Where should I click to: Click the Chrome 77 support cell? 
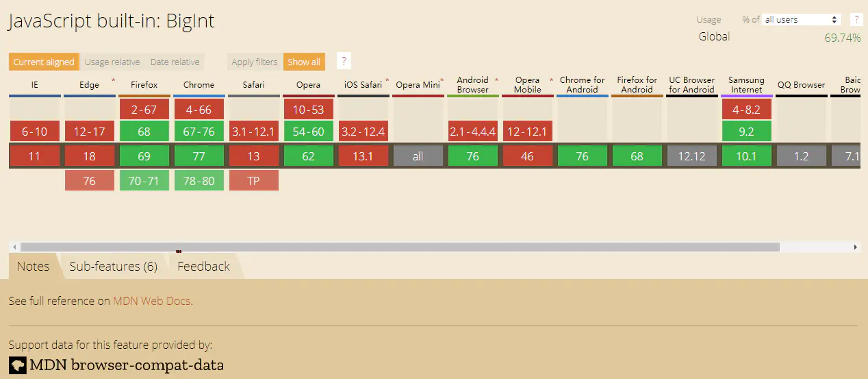(x=199, y=156)
